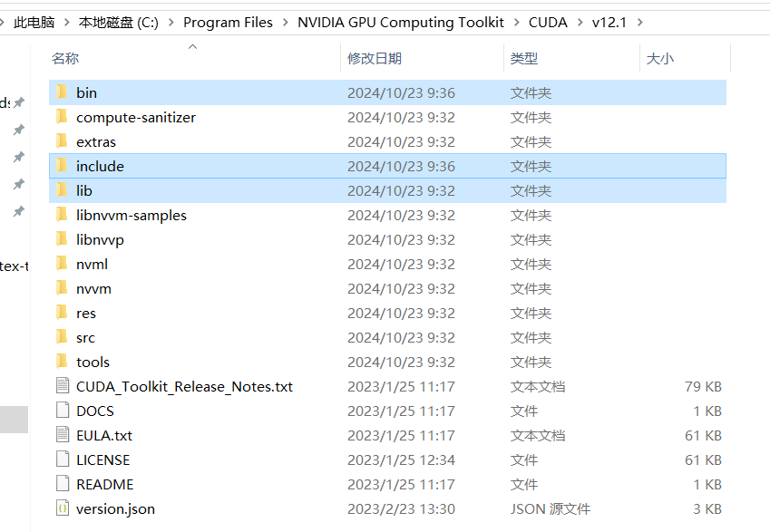Select the bin folder name
The height and width of the screenshot is (532, 770).
coord(86,92)
